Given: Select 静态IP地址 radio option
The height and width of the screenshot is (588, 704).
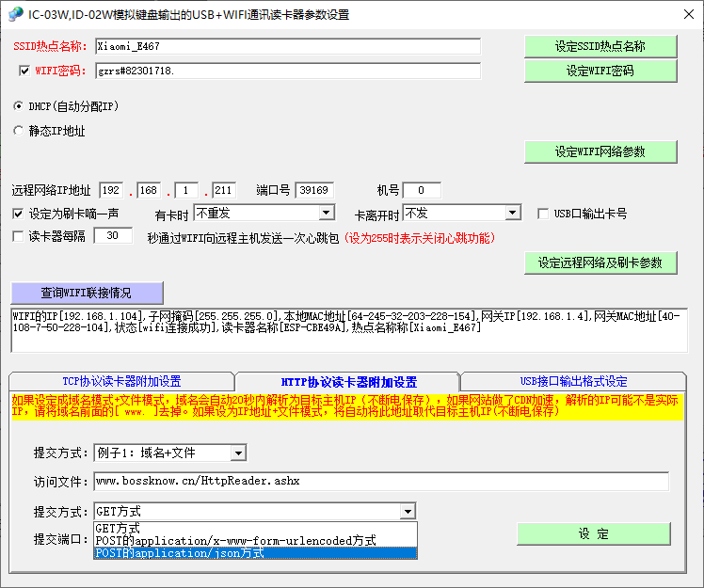Looking at the screenshot, I should 18,132.
